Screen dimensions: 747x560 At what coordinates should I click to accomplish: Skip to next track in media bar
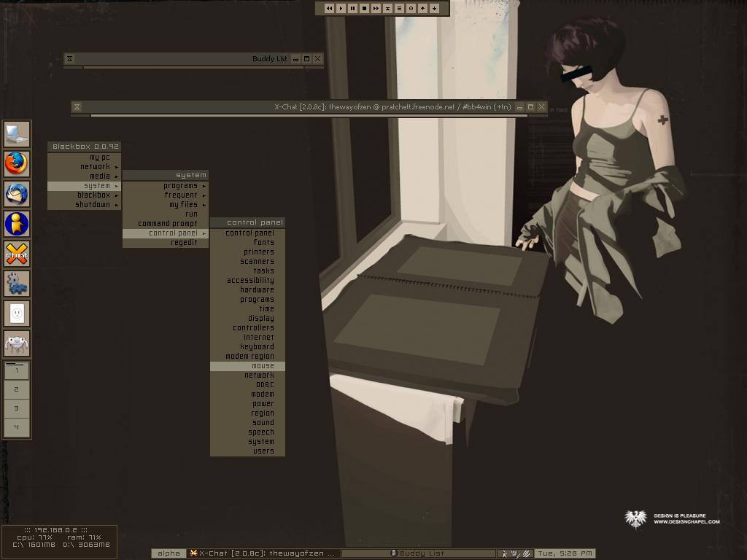376,8
